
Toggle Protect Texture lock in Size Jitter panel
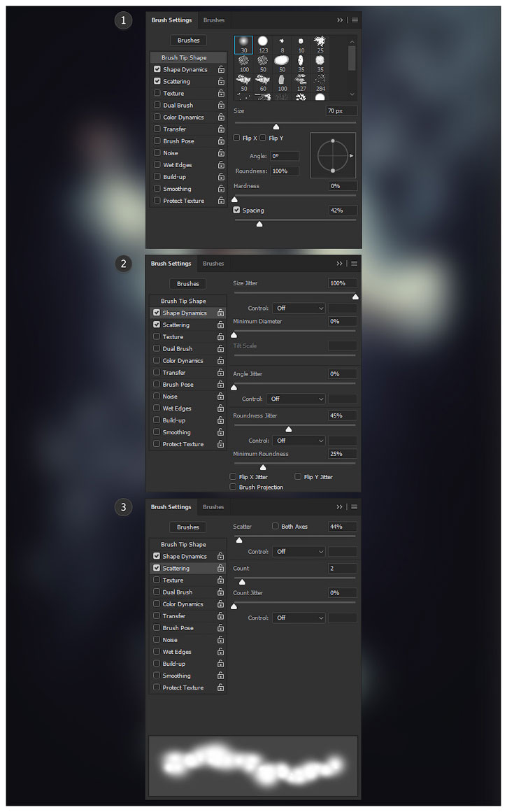tap(220, 444)
